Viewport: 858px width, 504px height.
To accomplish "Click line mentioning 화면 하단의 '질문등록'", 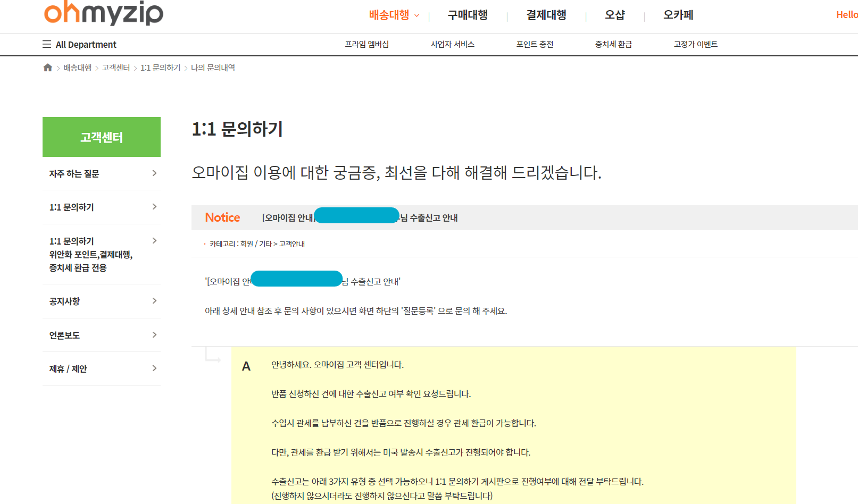I will click(x=356, y=310).
